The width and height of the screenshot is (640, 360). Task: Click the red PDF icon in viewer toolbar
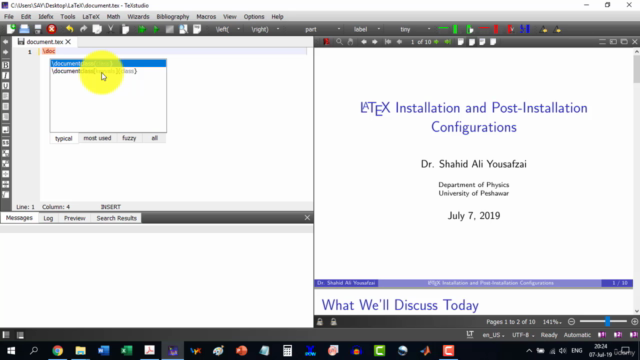[x=327, y=42]
